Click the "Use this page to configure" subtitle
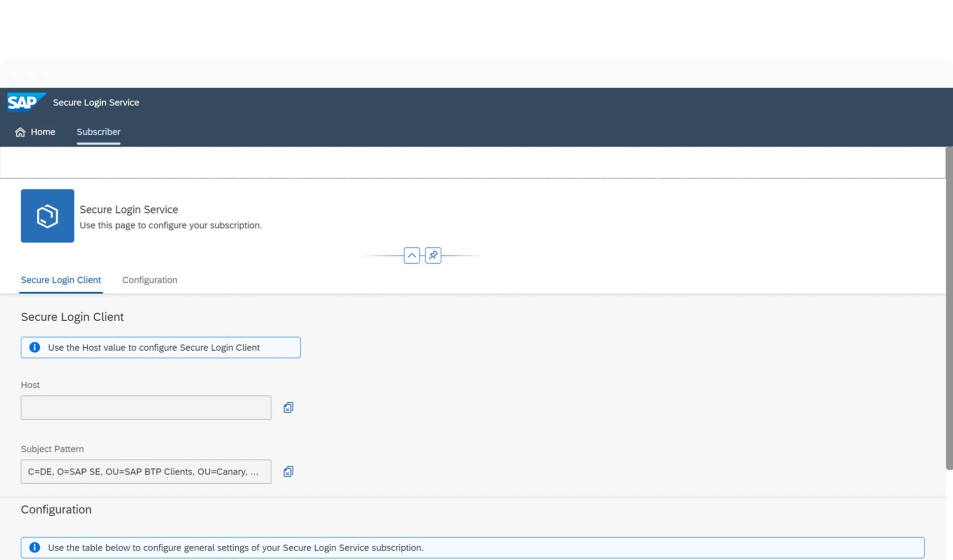The image size is (953, 560). coord(171,225)
